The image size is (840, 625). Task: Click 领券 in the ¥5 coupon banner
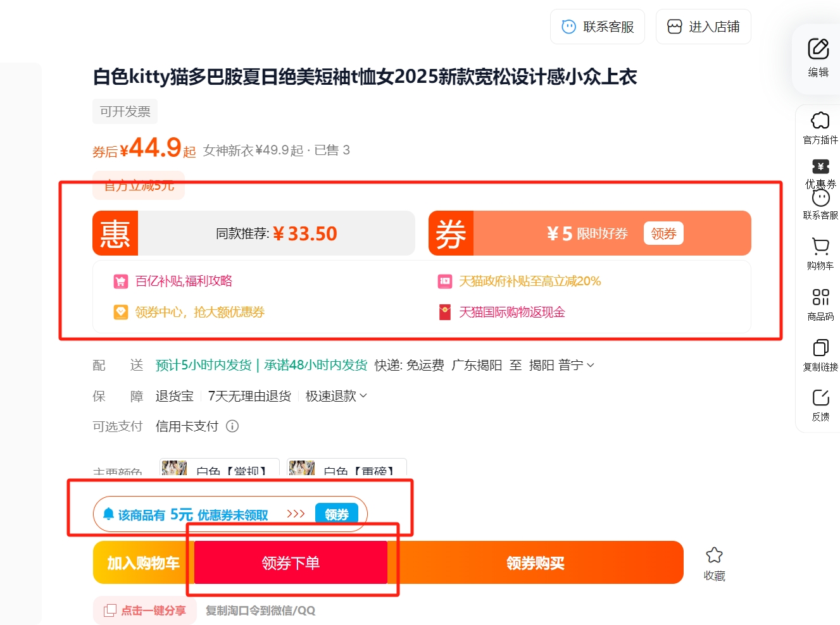click(663, 233)
